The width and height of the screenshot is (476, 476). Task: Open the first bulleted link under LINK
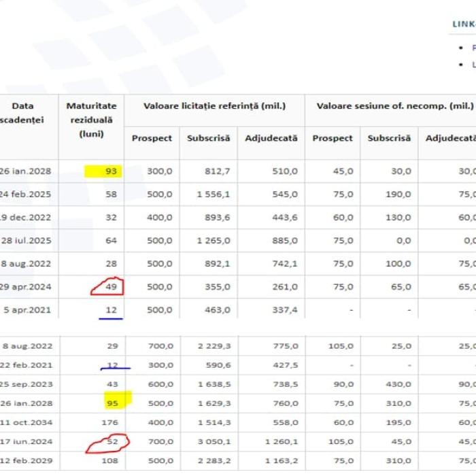pyautogui.click(x=473, y=48)
